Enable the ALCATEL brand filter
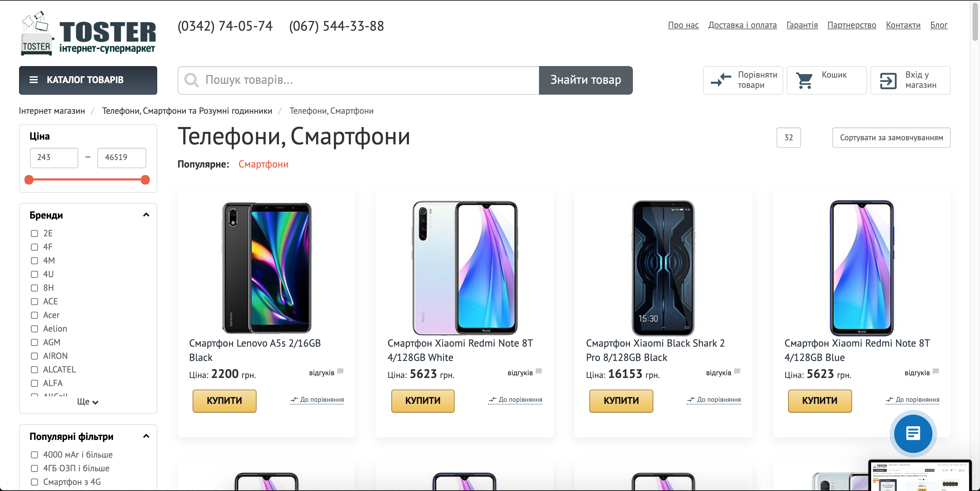 (34, 369)
